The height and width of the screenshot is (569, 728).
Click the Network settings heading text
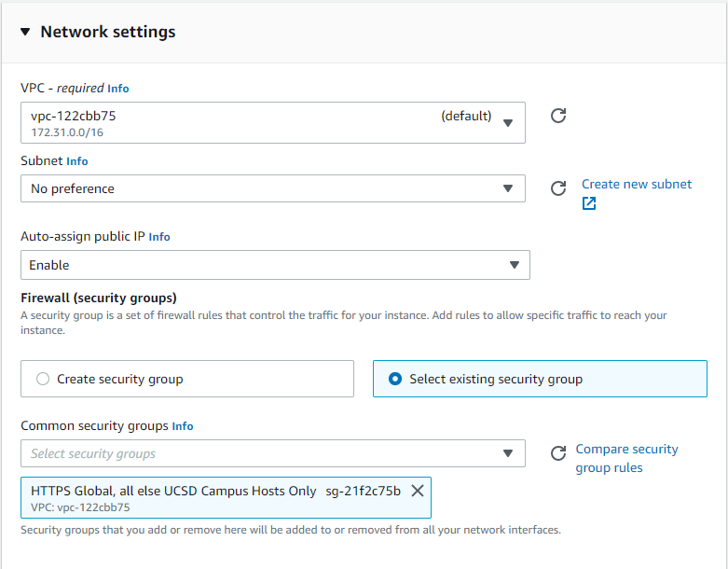pos(108,32)
